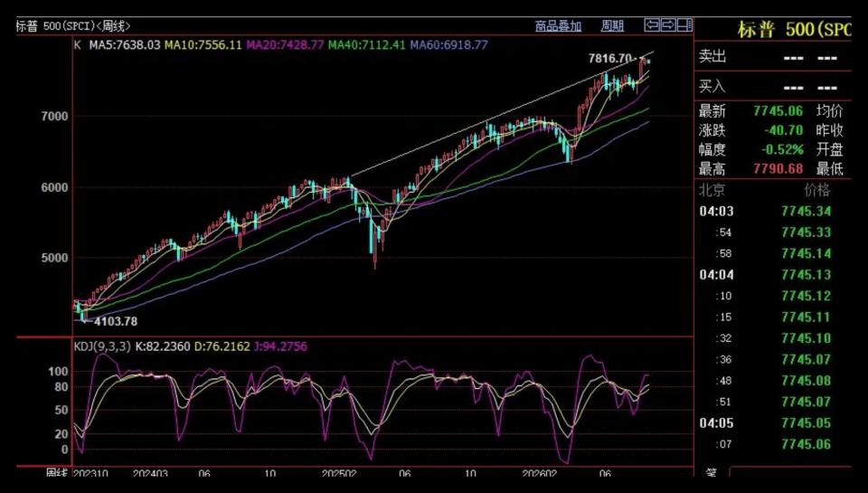The width and height of the screenshot is (868, 493).
Task: Click the 周线 label at bottom left
Action: pos(56,472)
